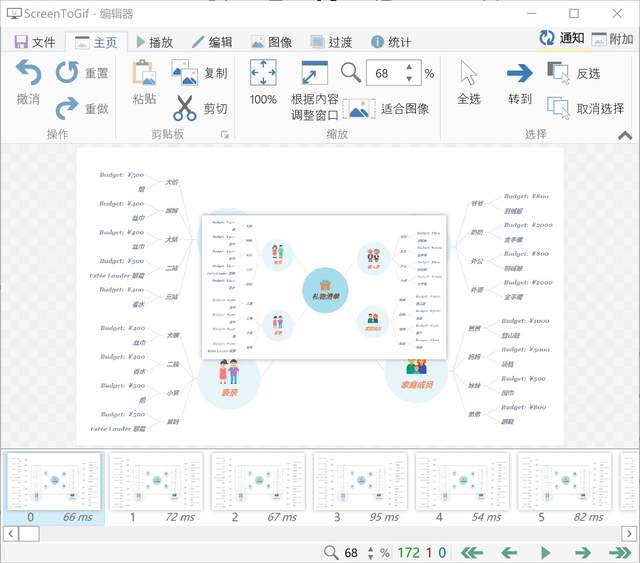Select frame 3 thumbnail (95 ms)

[360, 488]
